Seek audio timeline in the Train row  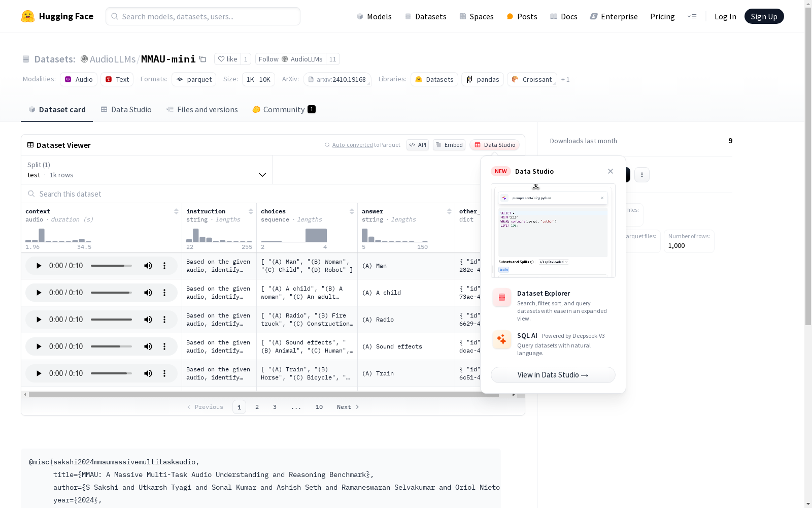tap(111, 373)
